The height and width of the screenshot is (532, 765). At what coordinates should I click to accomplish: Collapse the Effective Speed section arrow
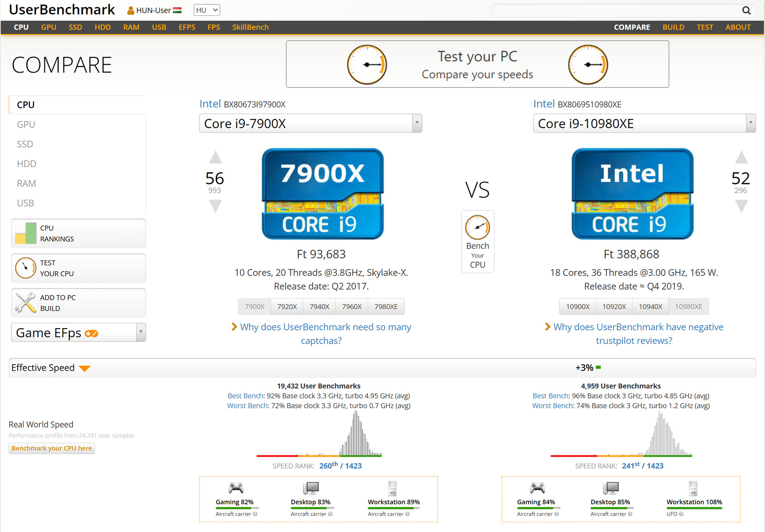coord(85,368)
